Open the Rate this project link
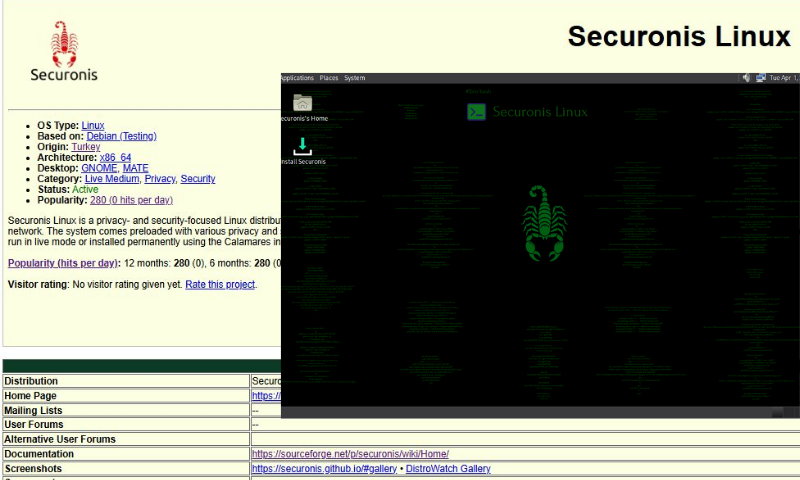Image resolution: width=800 pixels, height=480 pixels. (x=220, y=285)
